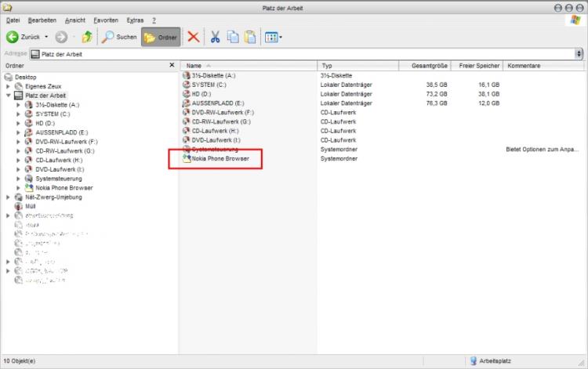The width and height of the screenshot is (588, 369).
Task: Select 3½-Diskette (A:) in folder tree
Action: click(x=57, y=105)
